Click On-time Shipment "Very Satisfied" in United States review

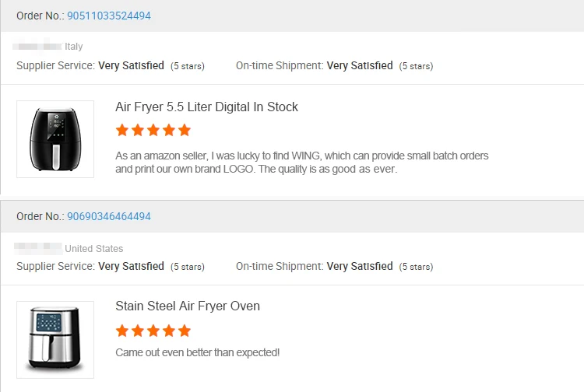click(360, 267)
